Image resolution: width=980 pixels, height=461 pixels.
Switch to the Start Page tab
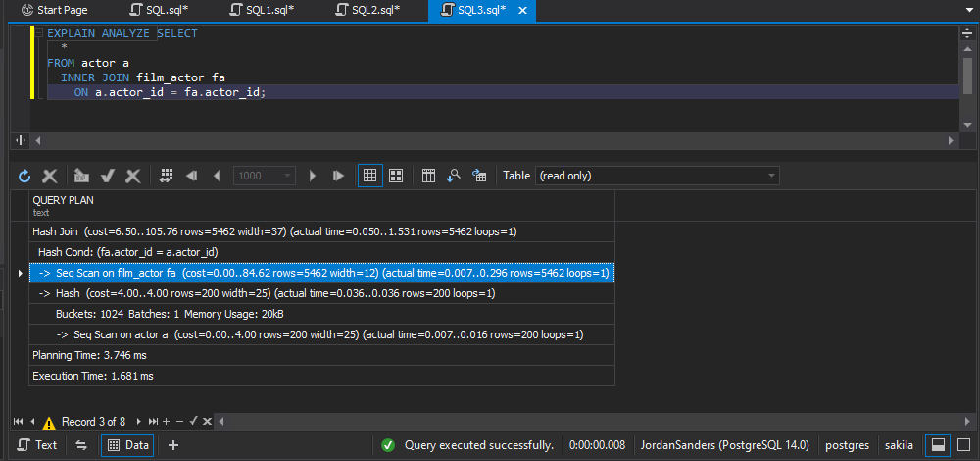pos(54,10)
